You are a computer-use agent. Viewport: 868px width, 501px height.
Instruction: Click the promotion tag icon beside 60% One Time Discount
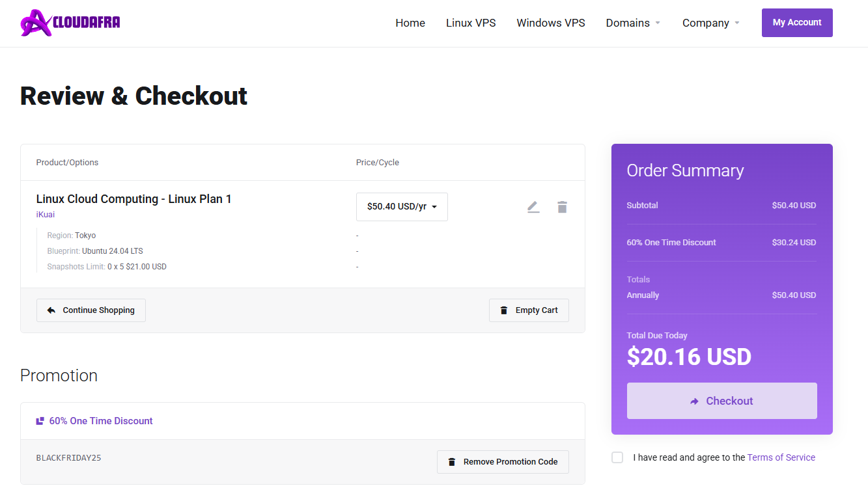[40, 421]
